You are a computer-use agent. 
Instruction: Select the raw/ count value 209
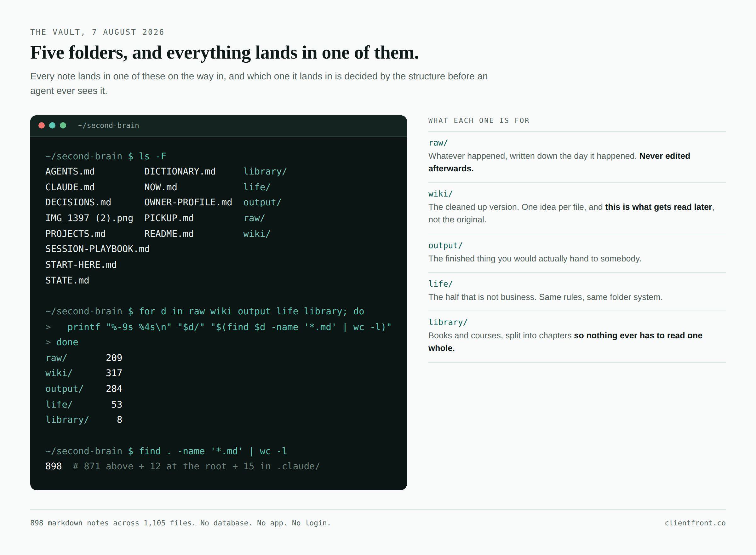pos(114,358)
